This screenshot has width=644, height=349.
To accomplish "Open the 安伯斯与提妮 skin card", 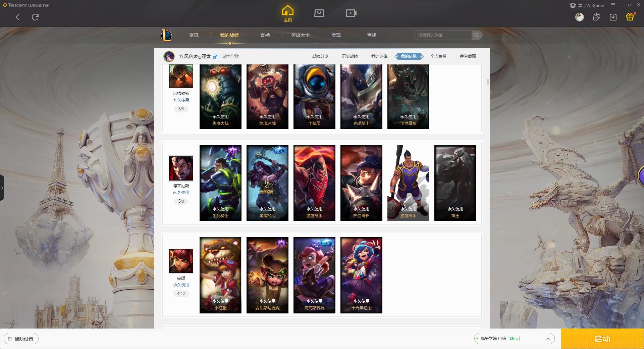I will click(x=267, y=275).
